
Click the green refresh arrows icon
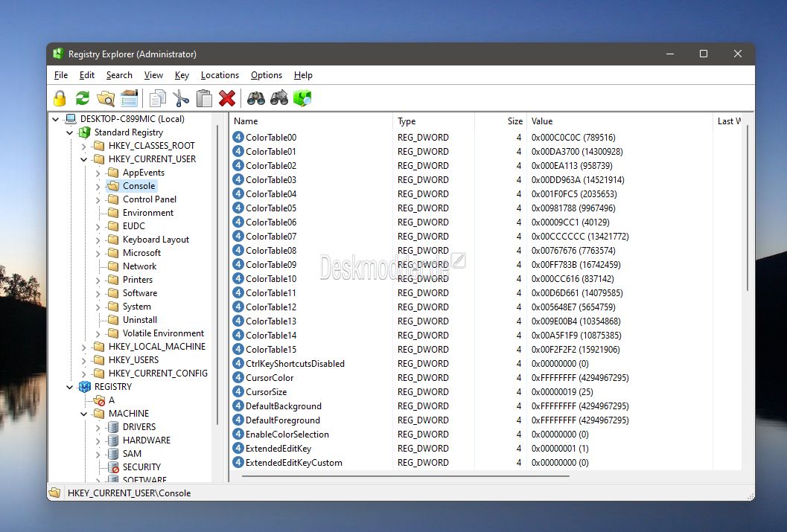coord(83,98)
